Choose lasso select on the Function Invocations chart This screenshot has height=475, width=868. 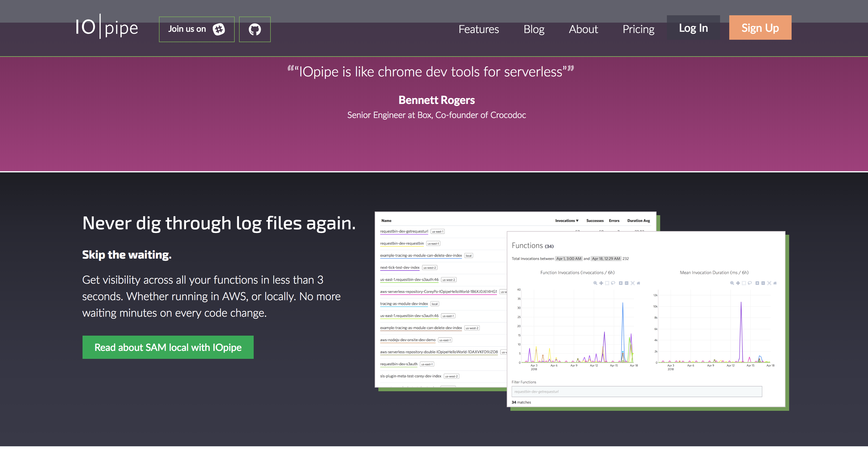coord(613,283)
